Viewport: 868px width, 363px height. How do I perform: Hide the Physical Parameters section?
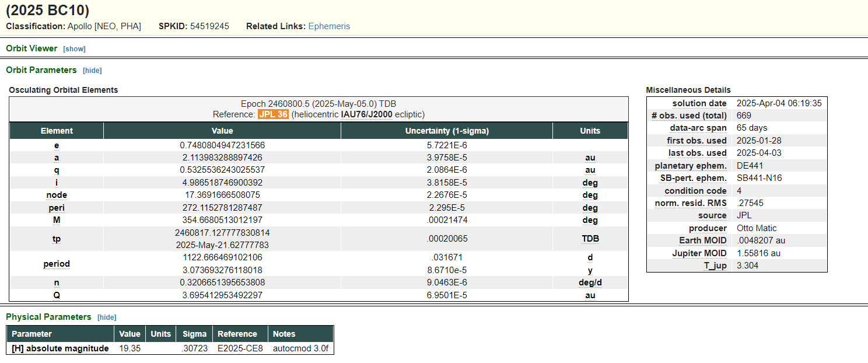[107, 317]
